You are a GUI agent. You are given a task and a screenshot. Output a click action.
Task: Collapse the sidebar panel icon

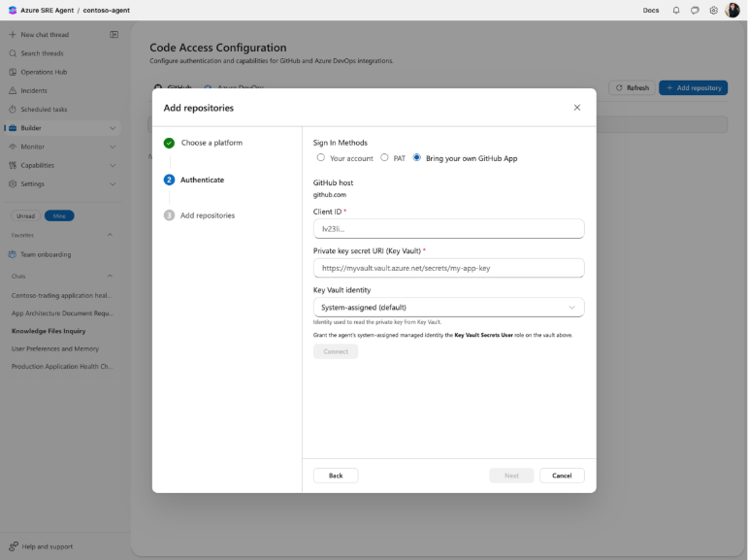pos(114,34)
